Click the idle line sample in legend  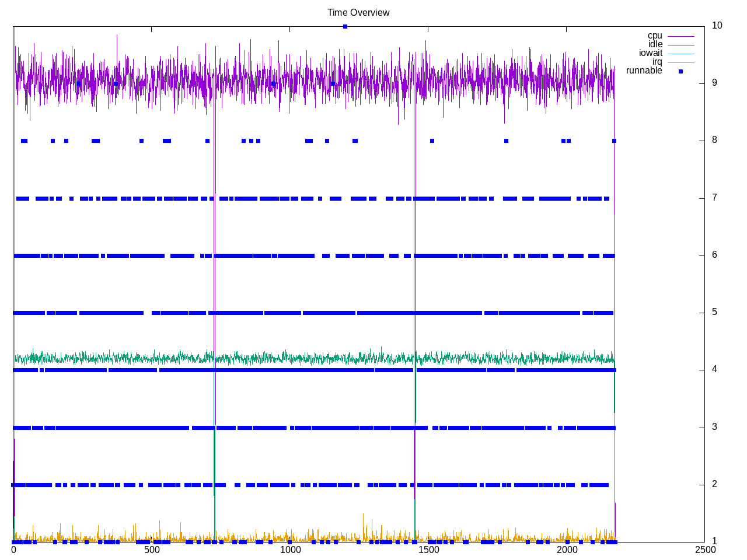tap(680, 45)
